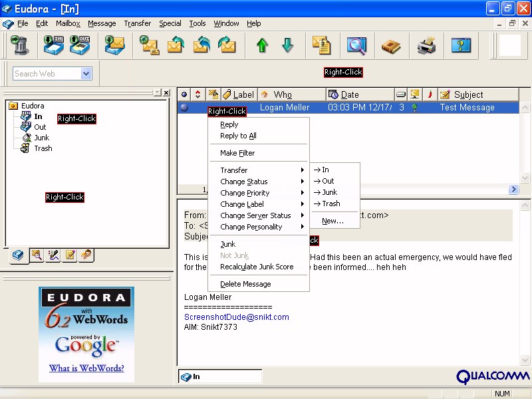Screen dimensions: 532x399
Task: Expand the Change Priority submenu
Action: click(259, 193)
